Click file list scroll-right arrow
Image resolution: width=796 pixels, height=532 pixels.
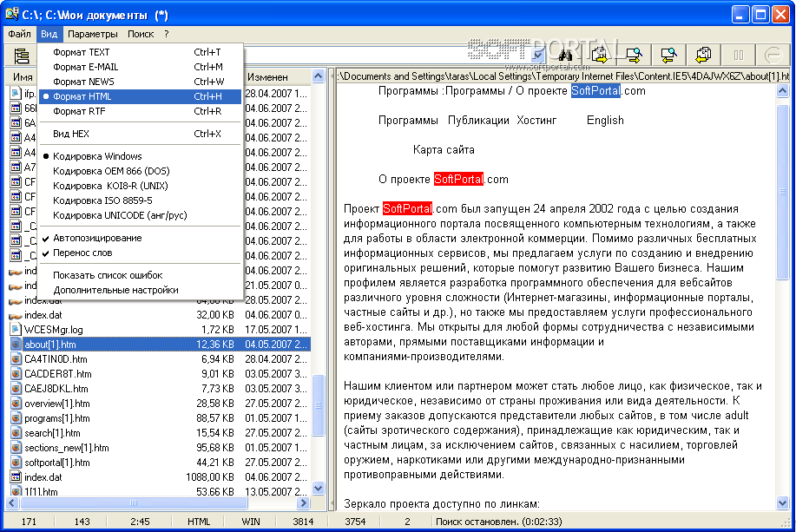tap(304, 503)
